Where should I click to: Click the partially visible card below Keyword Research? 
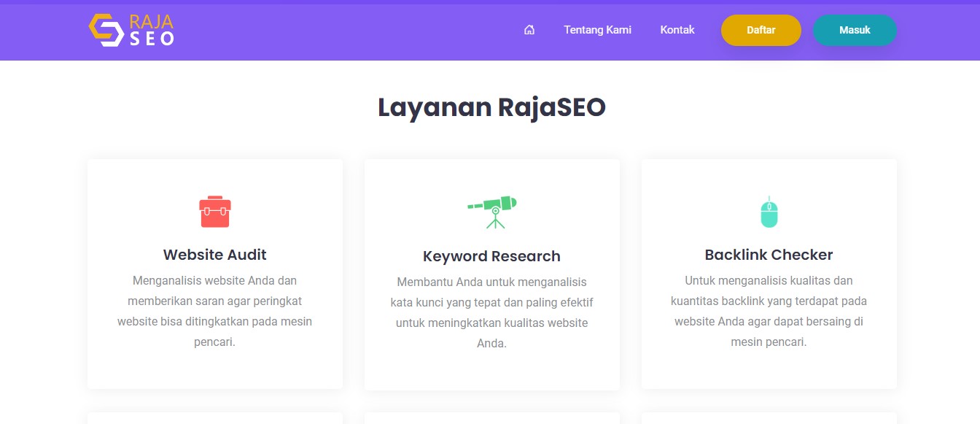(491, 418)
